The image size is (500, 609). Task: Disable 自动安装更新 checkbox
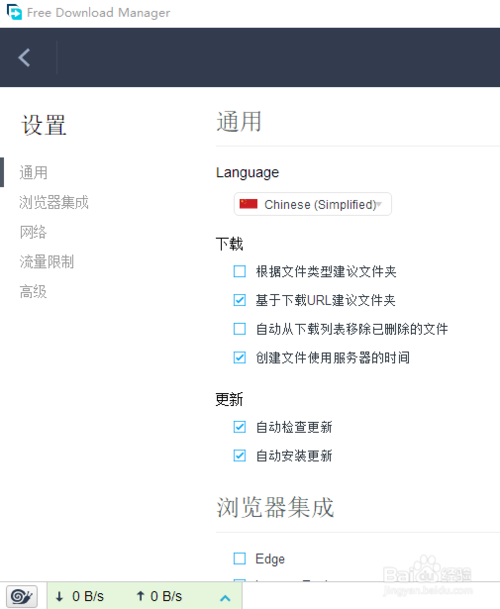coord(240,455)
